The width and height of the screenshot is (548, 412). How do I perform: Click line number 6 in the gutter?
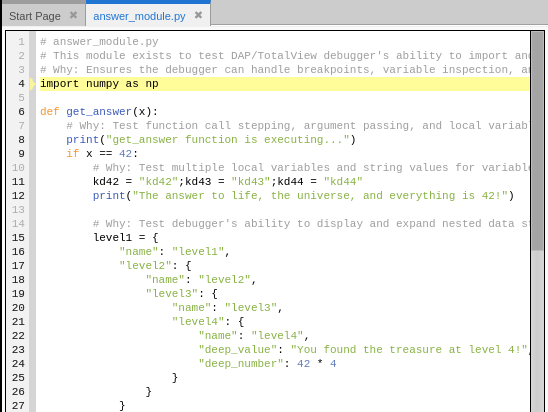(x=21, y=112)
